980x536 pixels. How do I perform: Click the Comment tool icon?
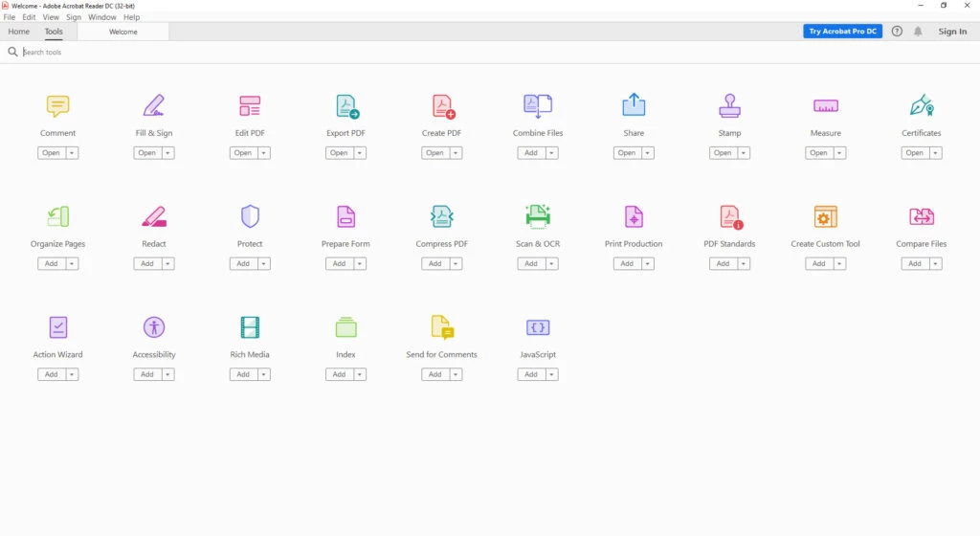[57, 105]
